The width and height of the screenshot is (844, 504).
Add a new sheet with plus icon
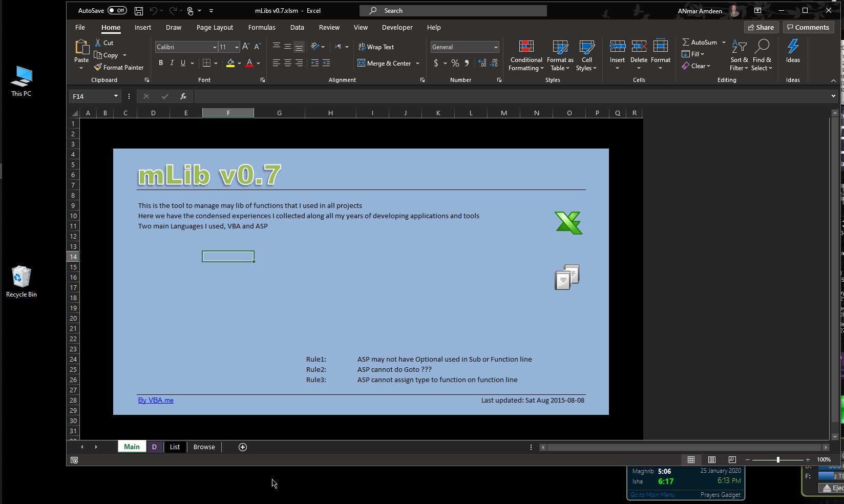click(x=243, y=447)
